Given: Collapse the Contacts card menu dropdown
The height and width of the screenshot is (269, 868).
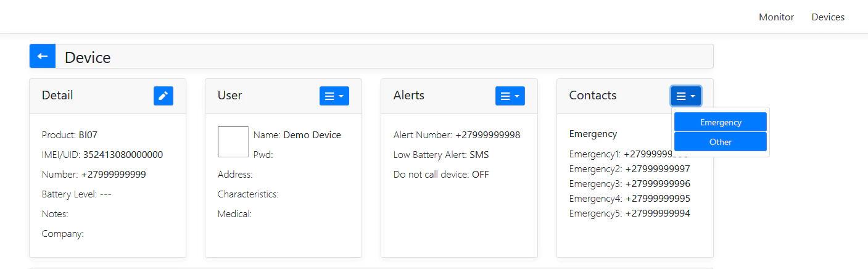Looking at the screenshot, I should tap(685, 96).
